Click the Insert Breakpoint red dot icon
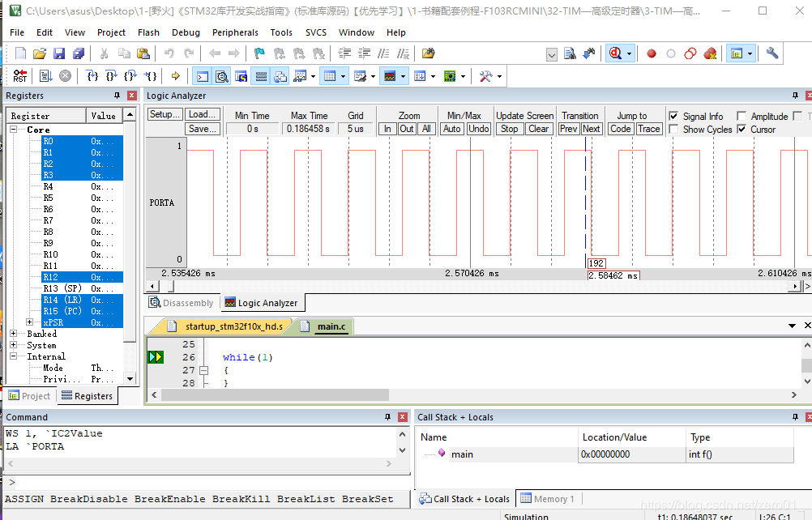 (652, 53)
